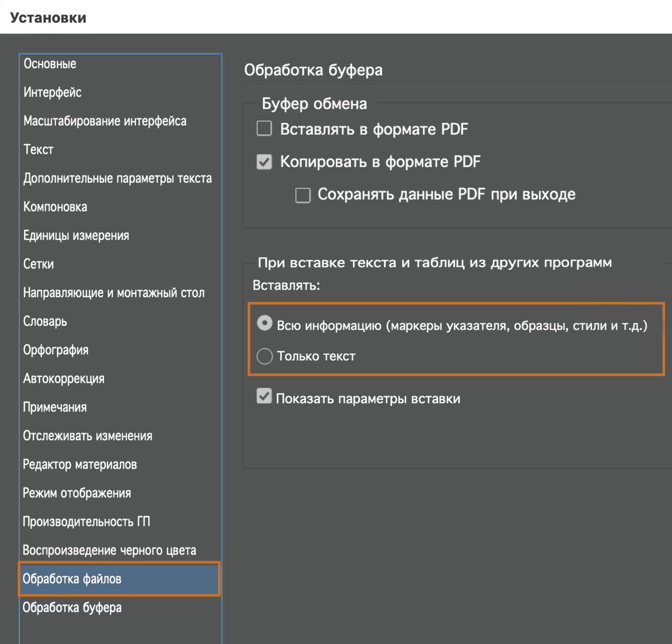Open 'Масштабирование интерфейса' settings
The height and width of the screenshot is (644, 672).
[105, 121]
